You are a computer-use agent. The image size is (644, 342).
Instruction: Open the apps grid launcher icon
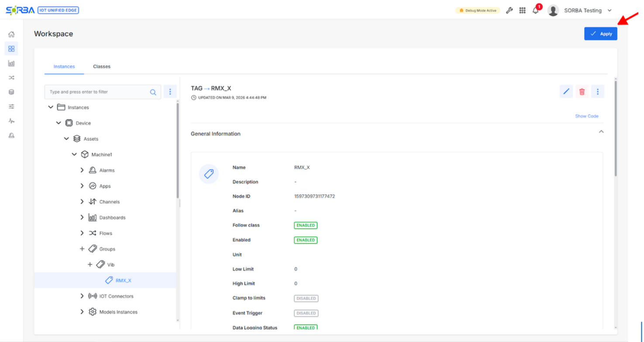tap(522, 10)
